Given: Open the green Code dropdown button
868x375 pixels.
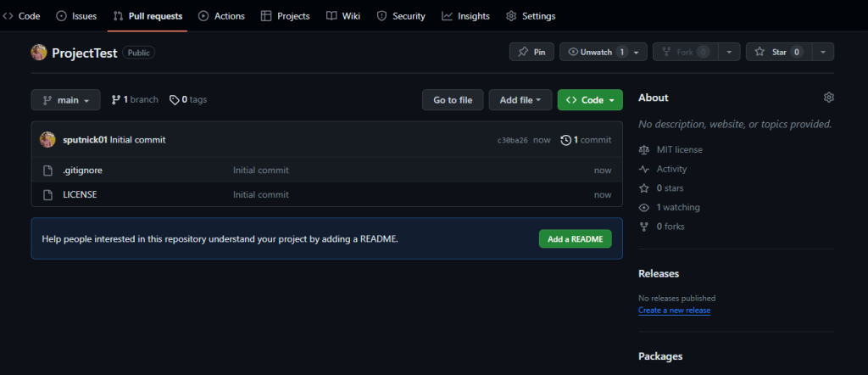Looking at the screenshot, I should pyautogui.click(x=590, y=100).
